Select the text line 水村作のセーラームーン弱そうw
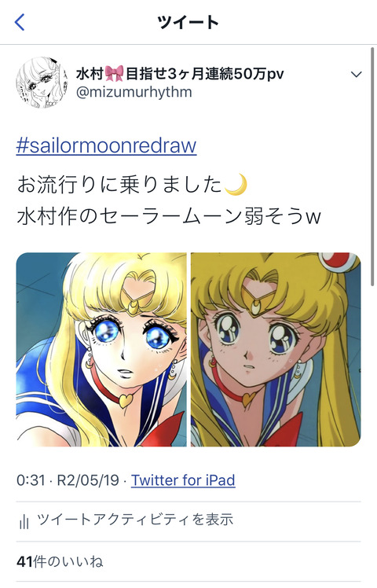Image resolution: width=377 pixels, height=588 pixels. tap(169, 216)
